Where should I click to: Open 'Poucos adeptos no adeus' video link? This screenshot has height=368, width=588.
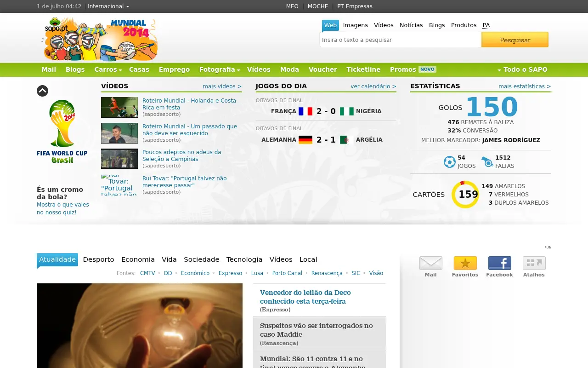pos(182,155)
